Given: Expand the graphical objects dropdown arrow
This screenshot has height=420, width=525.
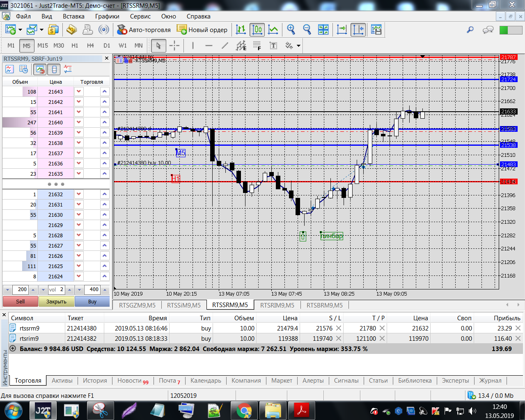Looking at the screenshot, I should pos(298,46).
